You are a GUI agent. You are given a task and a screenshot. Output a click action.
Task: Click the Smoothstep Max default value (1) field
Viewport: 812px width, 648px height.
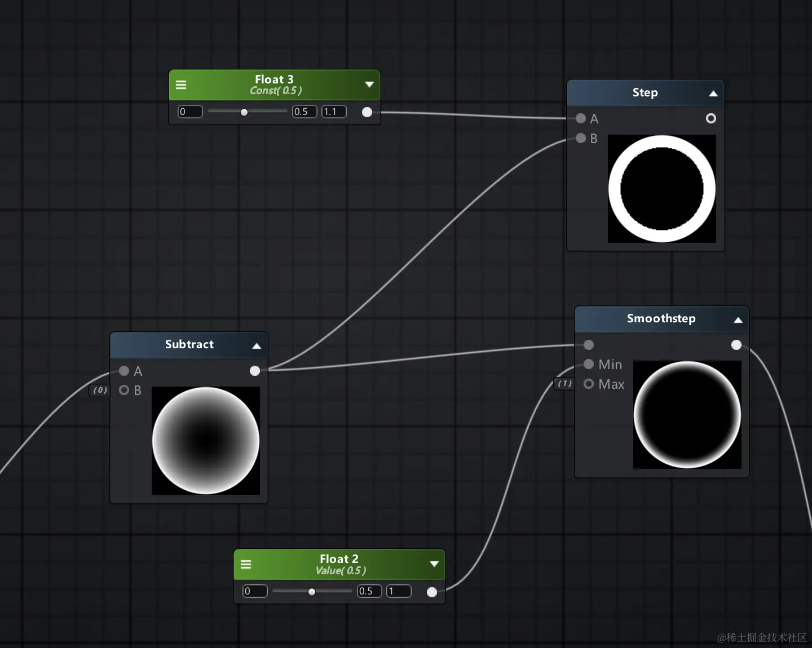[564, 384]
